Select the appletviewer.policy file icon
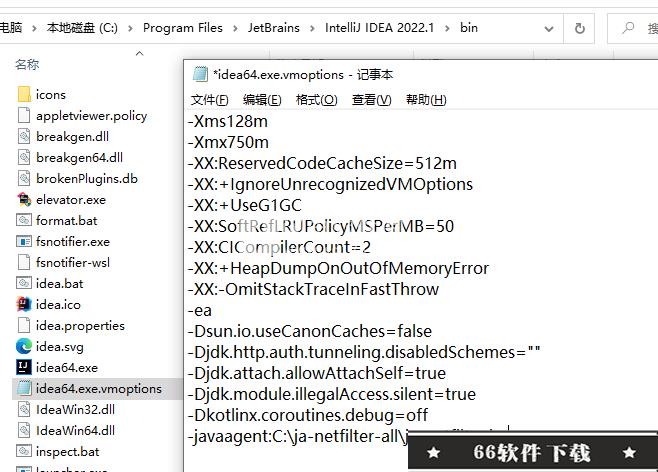The image size is (658, 472). point(24,115)
